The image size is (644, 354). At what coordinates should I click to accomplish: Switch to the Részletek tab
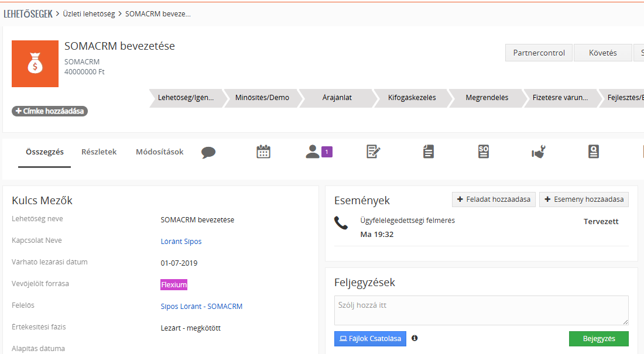(x=99, y=152)
